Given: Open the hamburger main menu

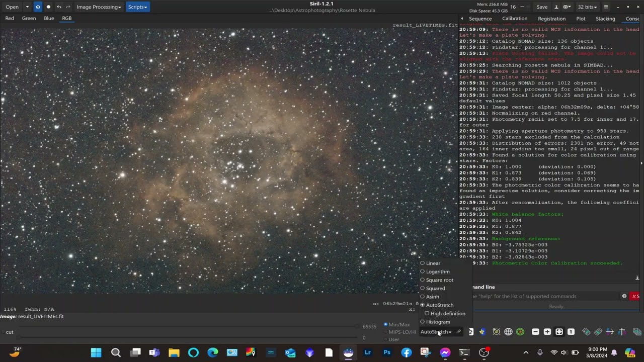Looking at the screenshot, I should click(x=606, y=7).
